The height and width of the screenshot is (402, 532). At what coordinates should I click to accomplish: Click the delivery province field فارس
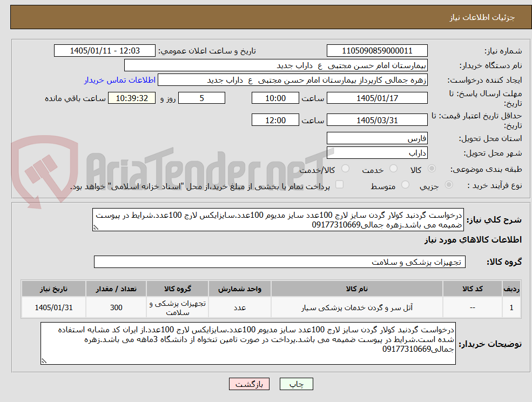point(377,138)
